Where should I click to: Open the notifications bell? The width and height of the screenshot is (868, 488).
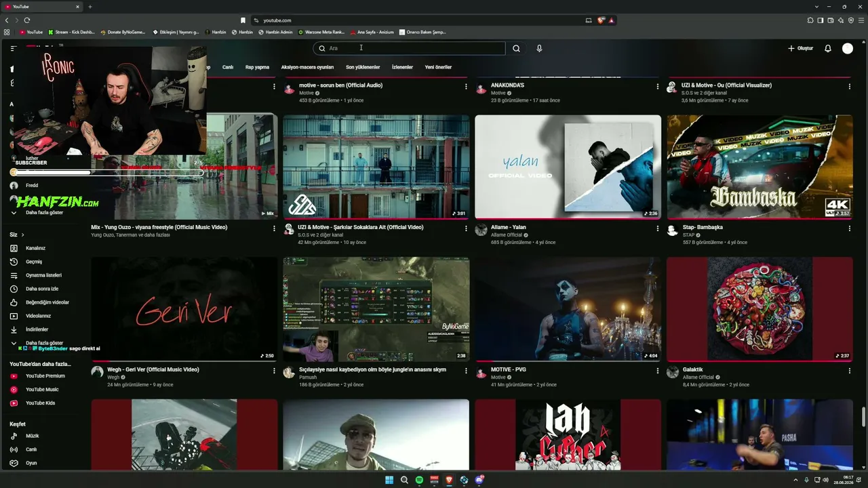tap(827, 49)
